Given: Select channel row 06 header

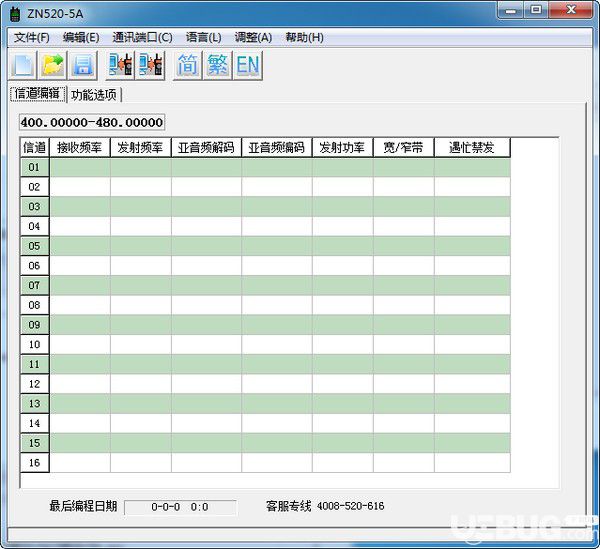Looking at the screenshot, I should tap(34, 266).
